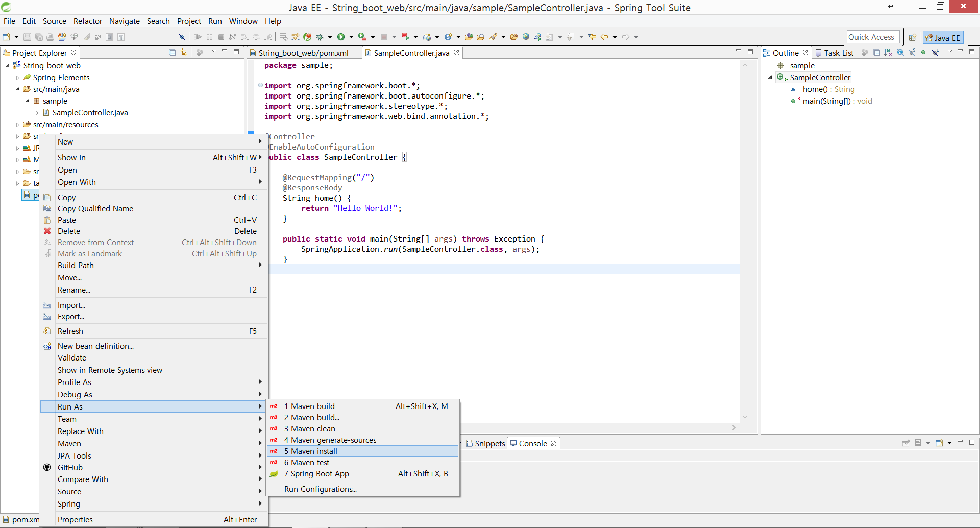Image resolution: width=980 pixels, height=528 pixels.
Task: Expand the SampleController.java tree node
Action: coord(37,113)
